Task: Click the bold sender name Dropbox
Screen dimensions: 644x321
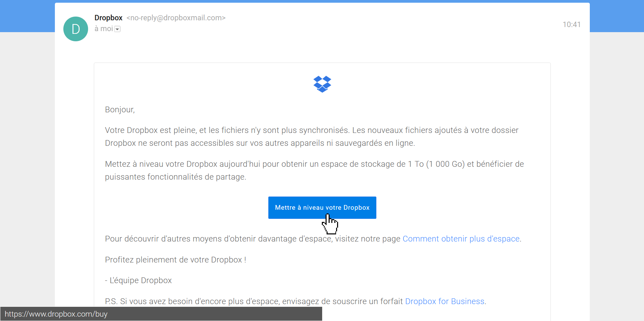Action: pos(108,18)
